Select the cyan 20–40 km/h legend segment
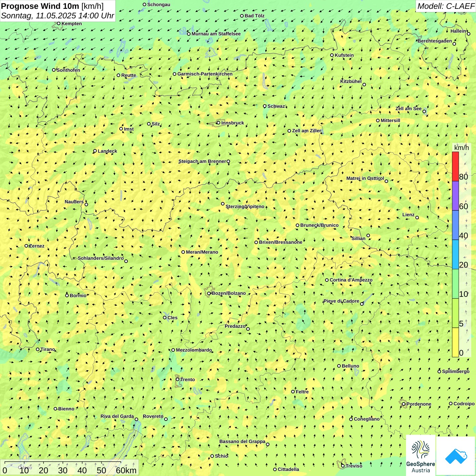Image resolution: width=476 pixels, height=476 pixels. coord(455,255)
